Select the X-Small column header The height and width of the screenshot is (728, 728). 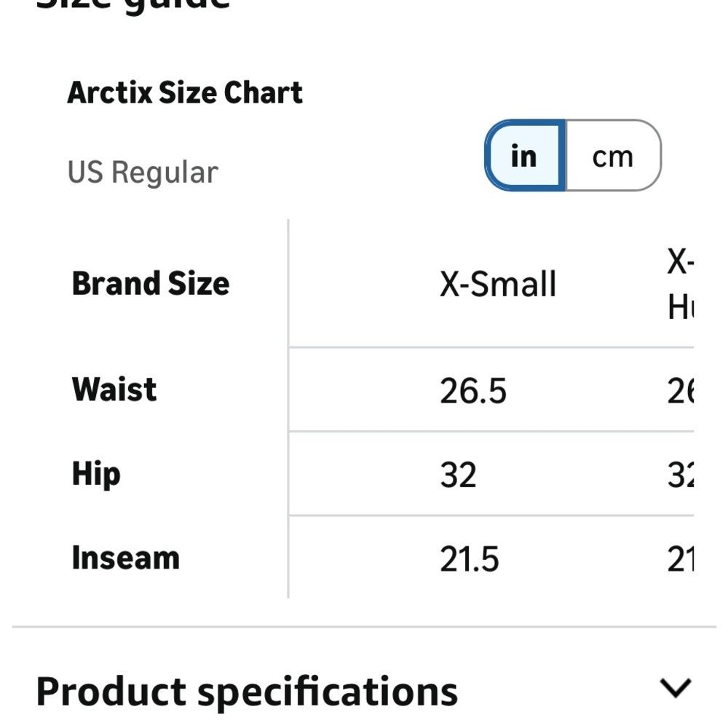pyautogui.click(x=498, y=284)
